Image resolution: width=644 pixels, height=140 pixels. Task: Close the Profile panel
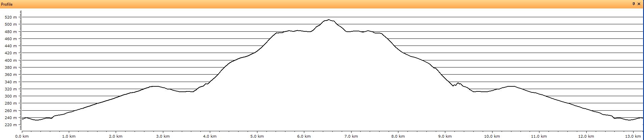[x=639, y=4]
